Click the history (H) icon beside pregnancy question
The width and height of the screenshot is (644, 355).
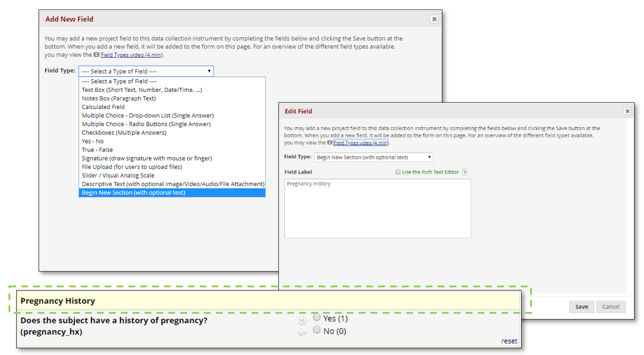(302, 320)
